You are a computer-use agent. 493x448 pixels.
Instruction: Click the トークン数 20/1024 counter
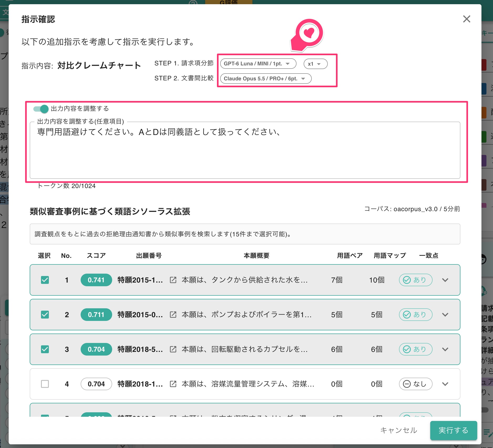coord(66,186)
